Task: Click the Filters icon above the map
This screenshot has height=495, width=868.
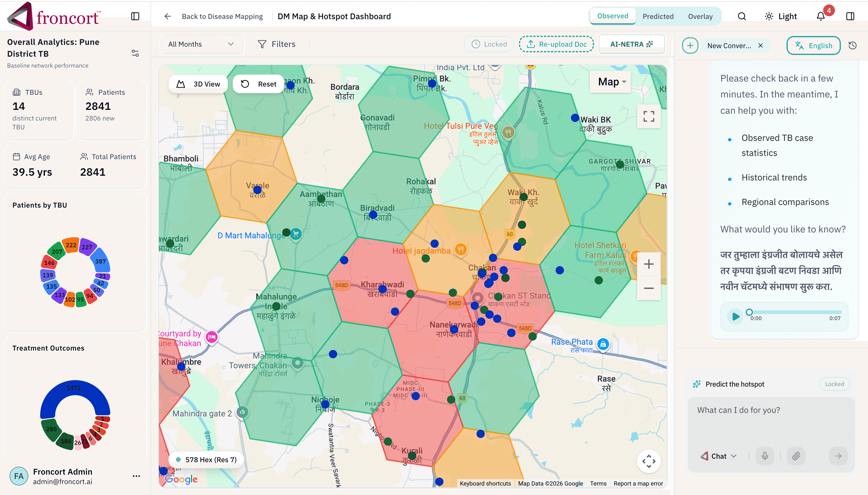Action: pyautogui.click(x=262, y=44)
